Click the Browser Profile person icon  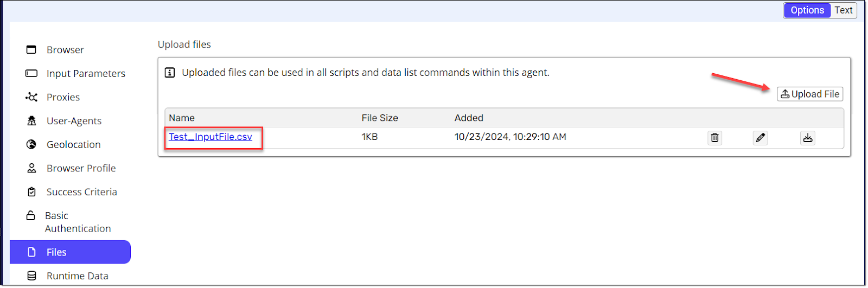click(x=31, y=168)
